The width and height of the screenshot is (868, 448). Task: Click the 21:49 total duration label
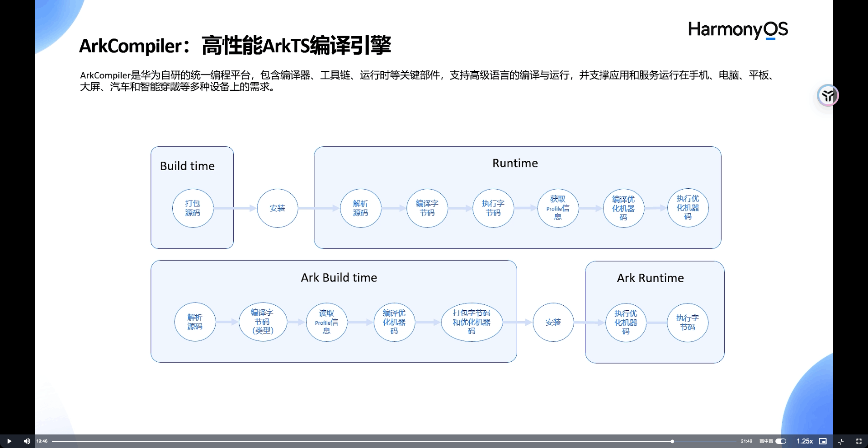point(746,441)
